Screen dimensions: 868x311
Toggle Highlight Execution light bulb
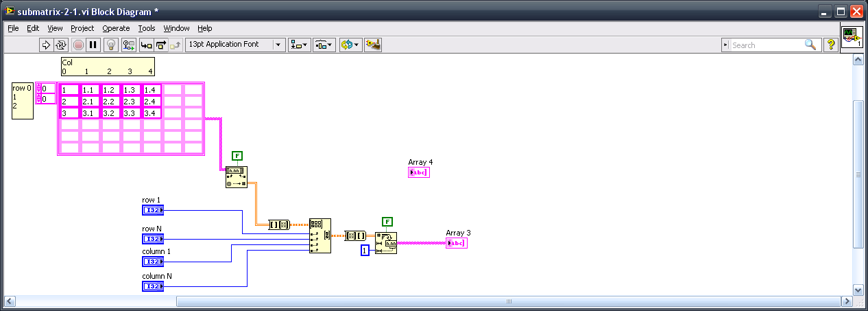point(110,45)
